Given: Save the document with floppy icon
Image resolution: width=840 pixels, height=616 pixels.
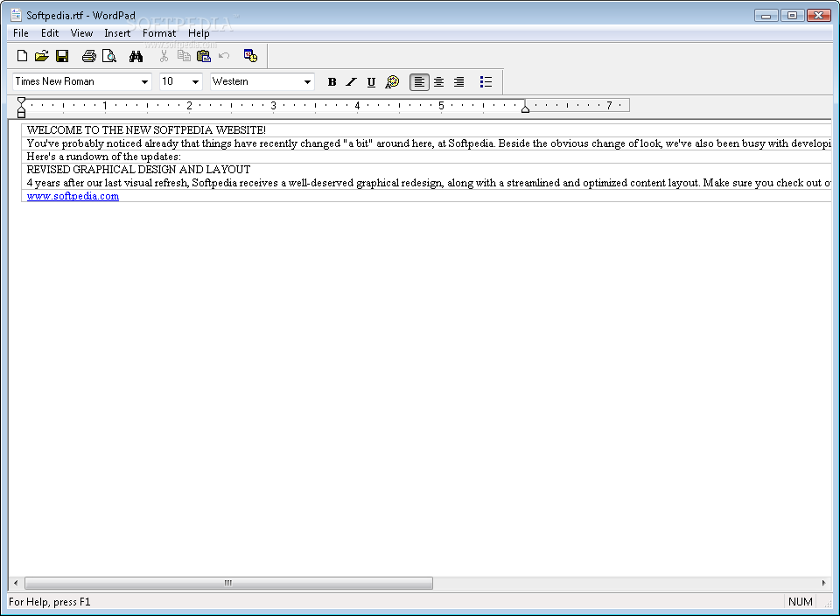Looking at the screenshot, I should tap(62, 56).
